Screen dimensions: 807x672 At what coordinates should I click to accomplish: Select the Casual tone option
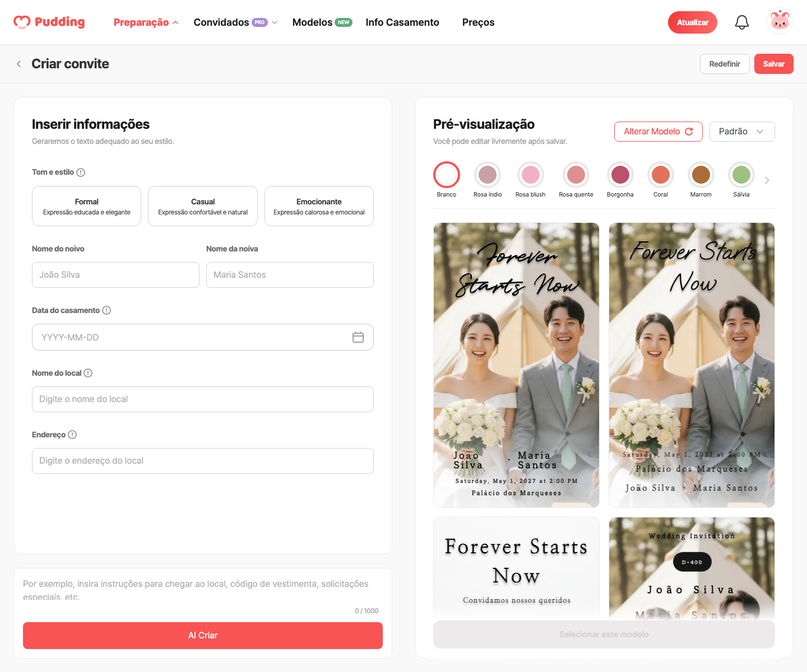click(203, 206)
